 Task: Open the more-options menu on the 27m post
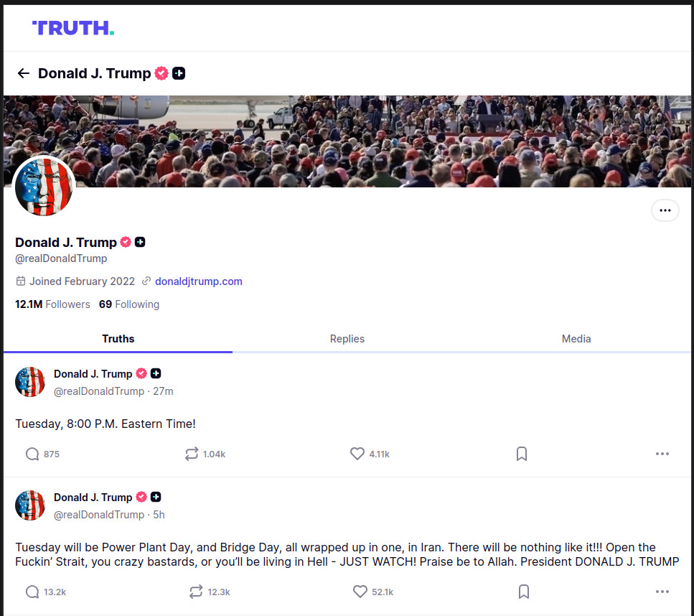pos(662,454)
